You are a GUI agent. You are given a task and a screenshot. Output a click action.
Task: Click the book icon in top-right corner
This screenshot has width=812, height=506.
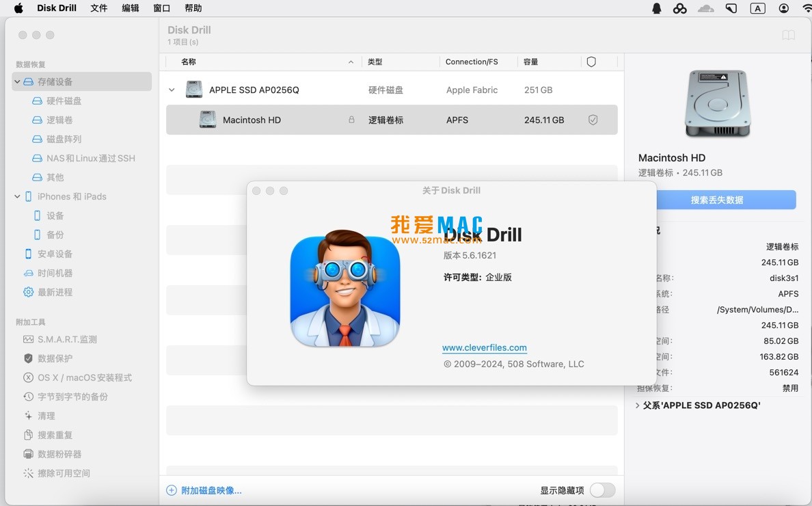pos(788,35)
